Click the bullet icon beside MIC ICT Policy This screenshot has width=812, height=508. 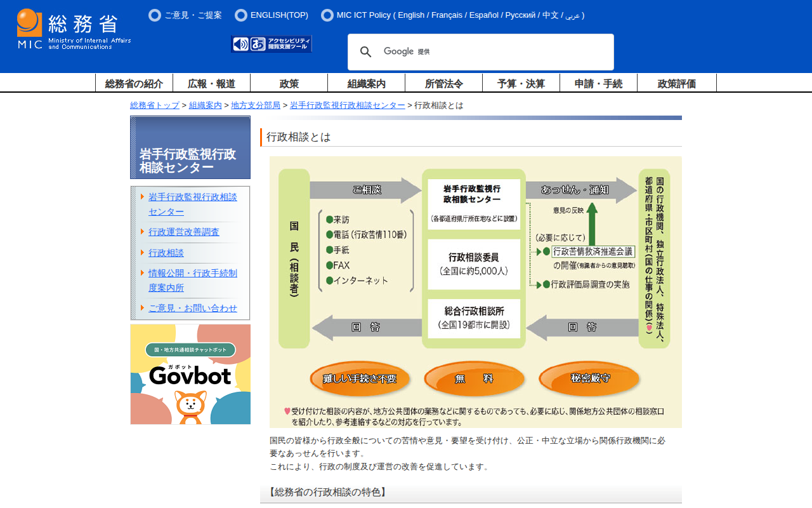coord(327,15)
